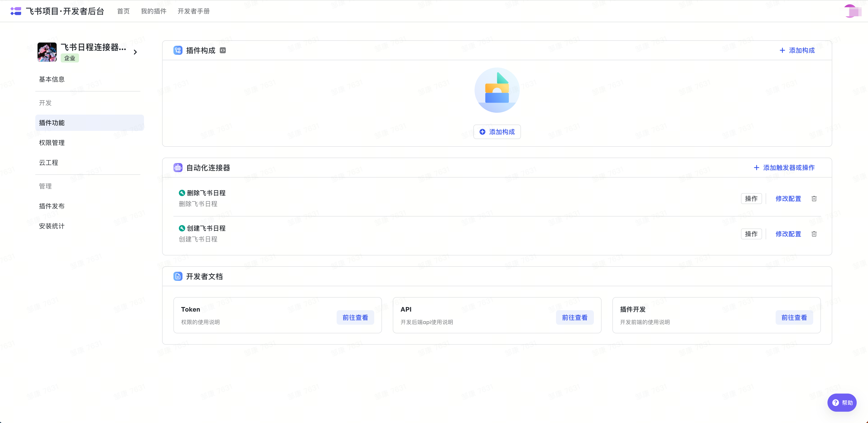Click the 飞书项目·开发者后台 header title
Viewport: 868px width, 423px height.
[65, 11]
